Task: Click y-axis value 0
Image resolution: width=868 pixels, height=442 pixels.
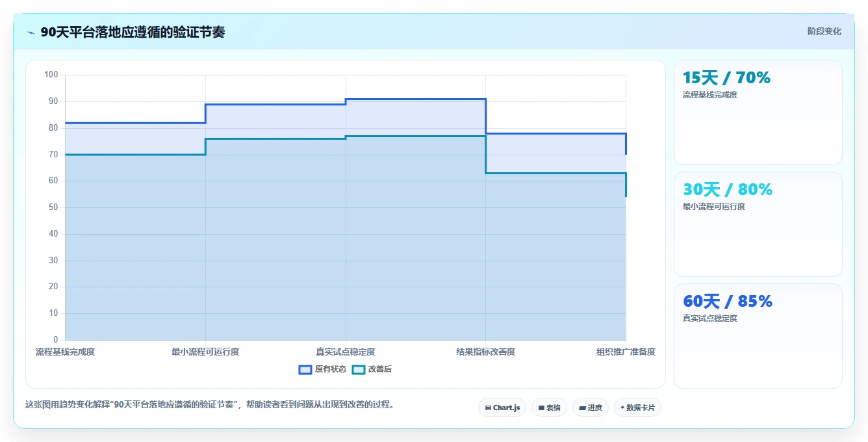Action: [56, 340]
